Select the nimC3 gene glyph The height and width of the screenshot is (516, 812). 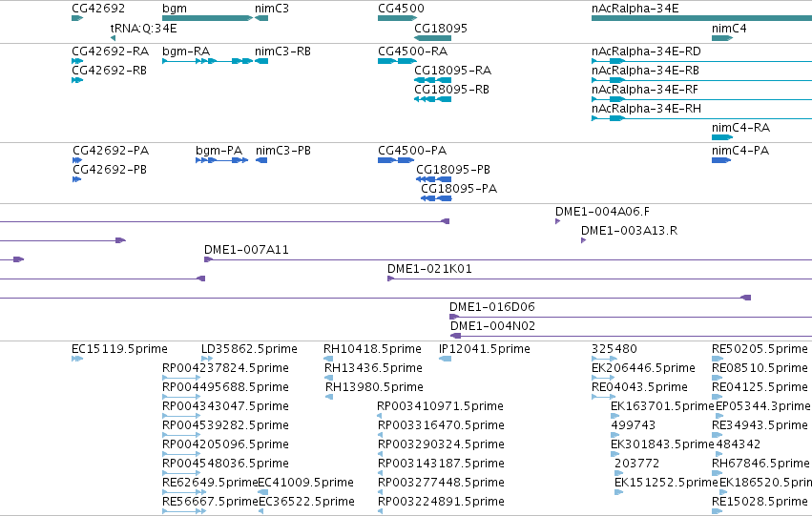[x=261, y=18]
